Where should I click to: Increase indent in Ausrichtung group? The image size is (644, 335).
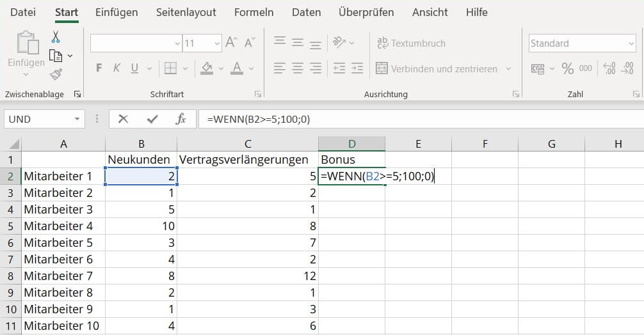pos(357,68)
